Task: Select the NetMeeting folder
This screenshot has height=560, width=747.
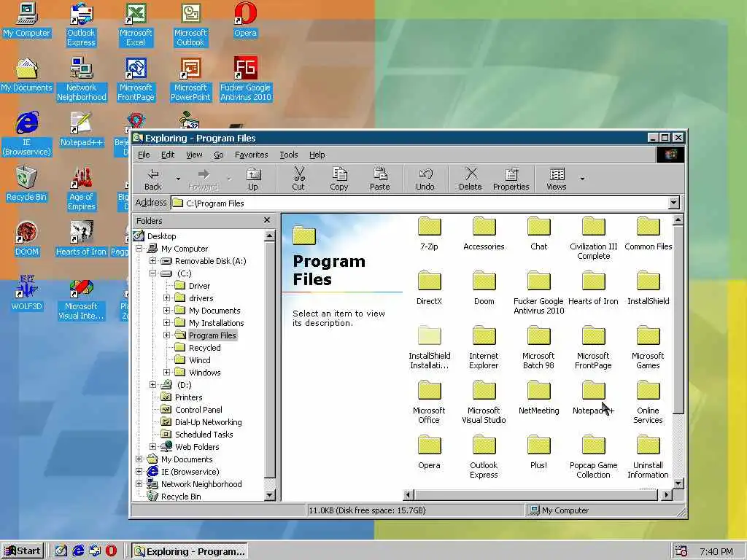Action: (x=539, y=397)
